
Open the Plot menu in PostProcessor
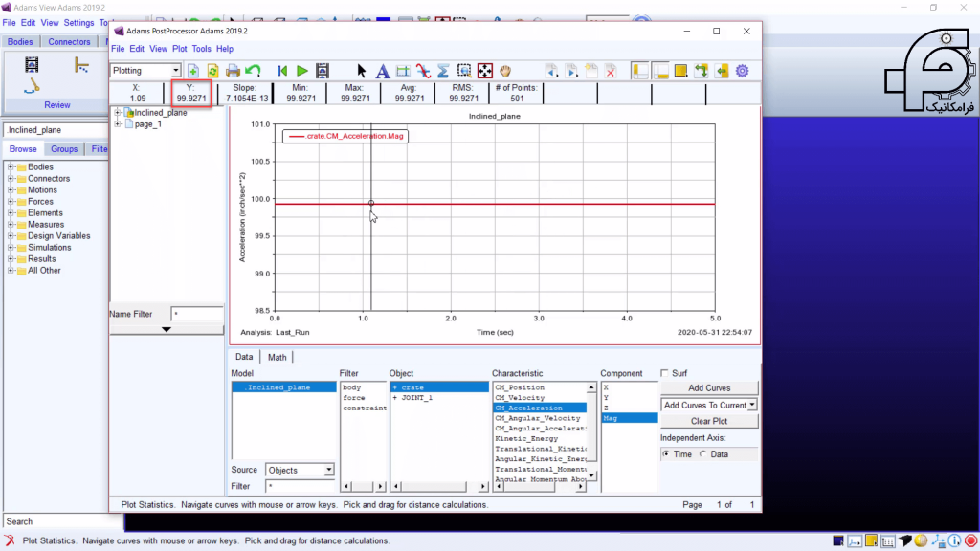click(179, 49)
